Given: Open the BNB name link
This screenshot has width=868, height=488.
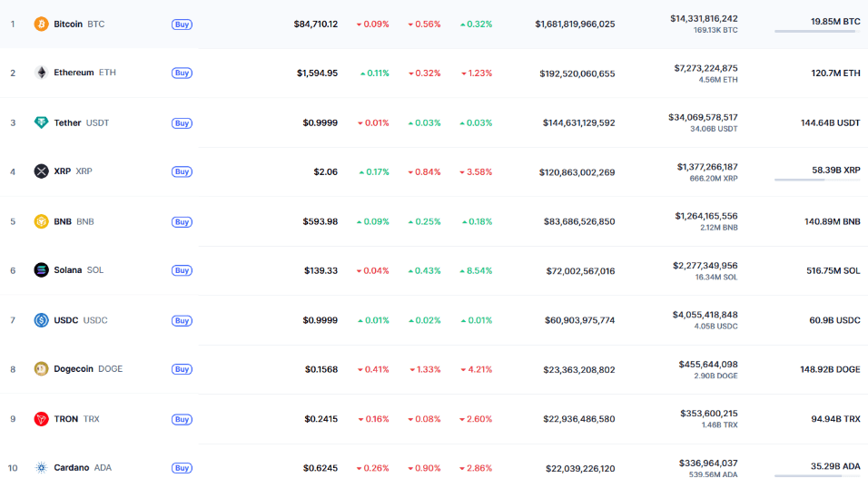Looking at the screenshot, I should click(74, 221).
